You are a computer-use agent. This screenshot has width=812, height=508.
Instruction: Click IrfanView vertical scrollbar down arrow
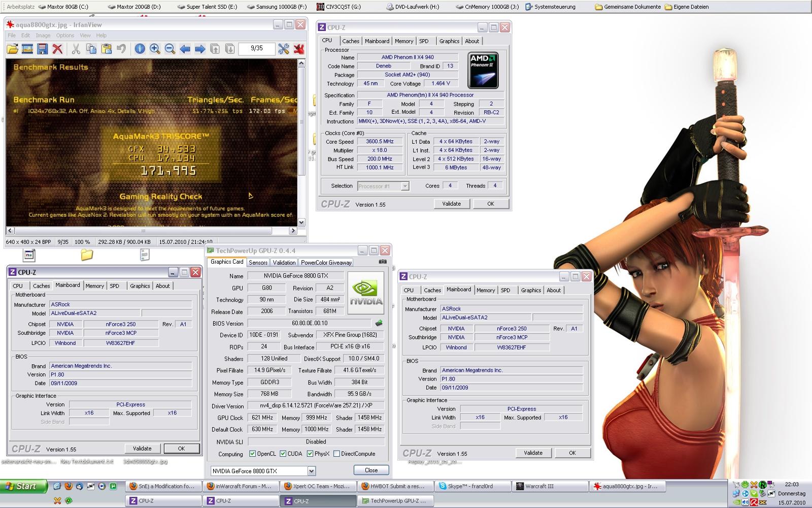click(x=301, y=223)
